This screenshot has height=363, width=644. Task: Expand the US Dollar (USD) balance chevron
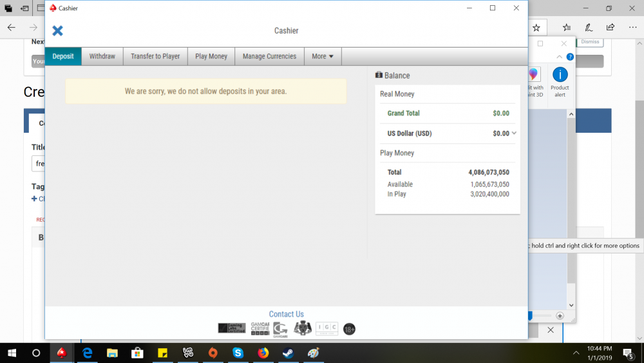[513, 133]
